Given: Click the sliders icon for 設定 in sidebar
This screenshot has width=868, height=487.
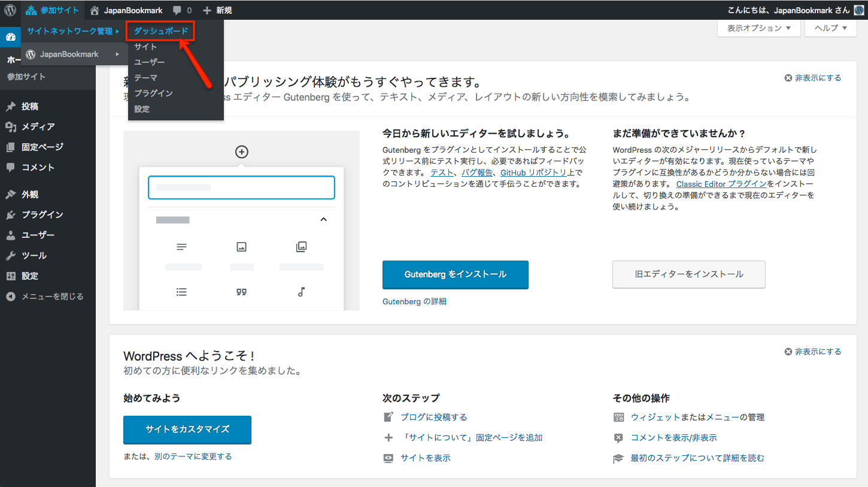Looking at the screenshot, I should tap(11, 276).
